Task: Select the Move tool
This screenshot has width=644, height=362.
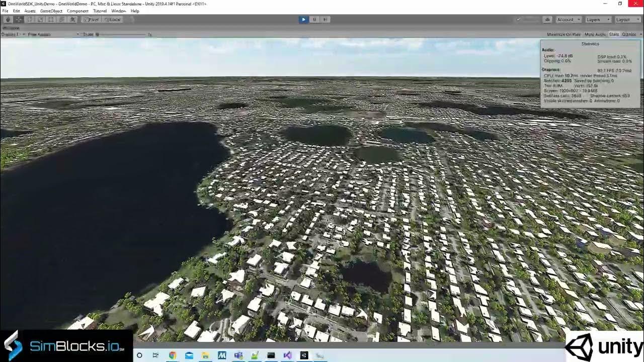Action: [19, 20]
